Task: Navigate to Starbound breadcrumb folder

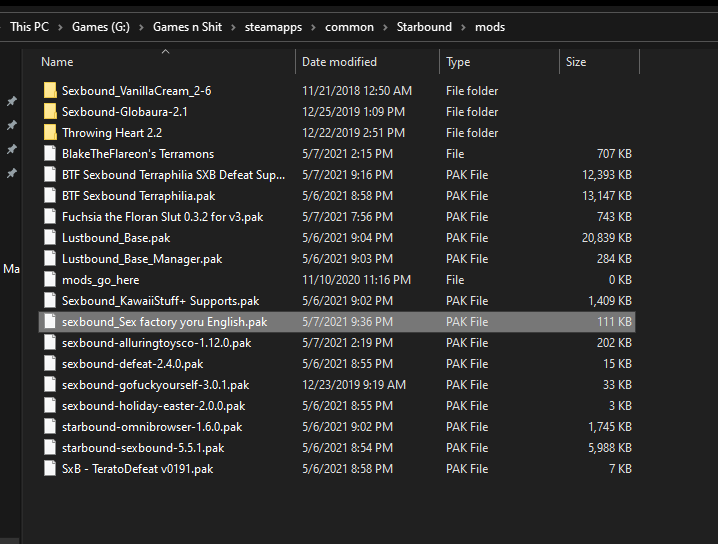Action: [x=424, y=27]
